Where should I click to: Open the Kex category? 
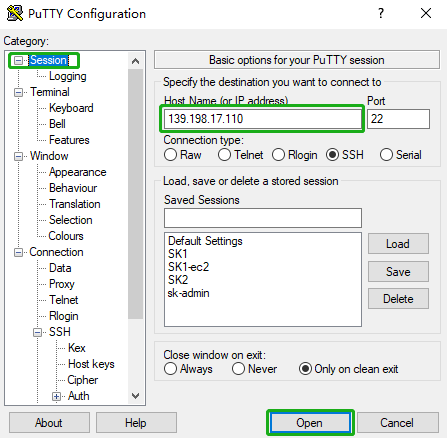click(x=77, y=348)
